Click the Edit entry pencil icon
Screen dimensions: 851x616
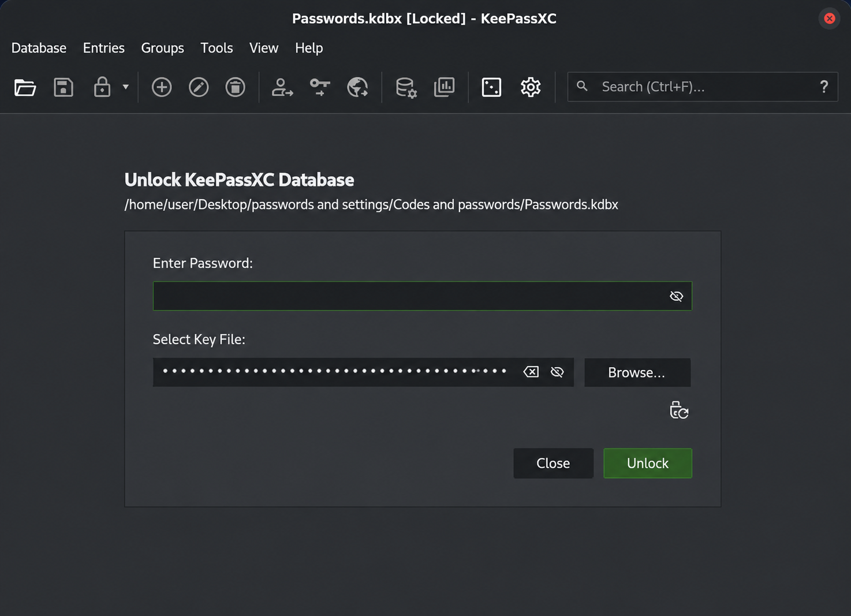199,87
